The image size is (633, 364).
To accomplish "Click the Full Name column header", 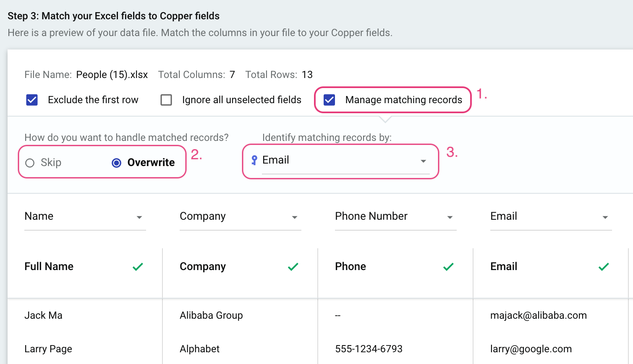I will tap(49, 267).
